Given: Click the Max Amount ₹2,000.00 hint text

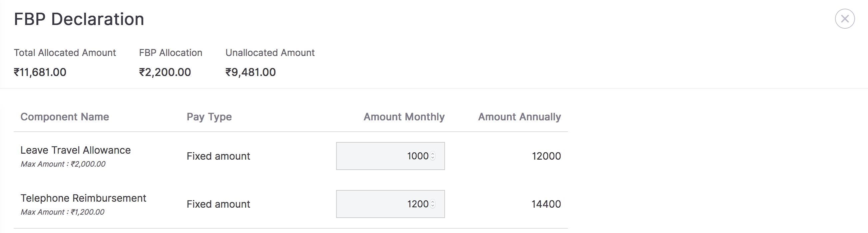Looking at the screenshot, I should (63, 164).
